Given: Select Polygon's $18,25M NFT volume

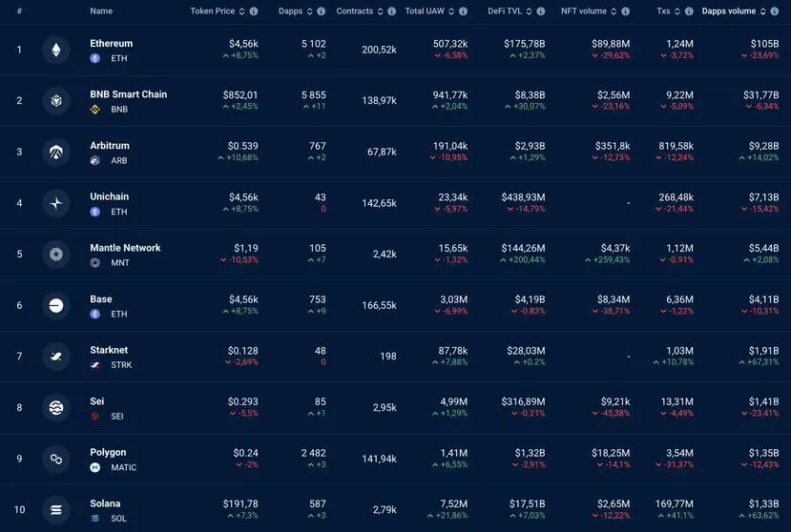Looking at the screenshot, I should click(611, 453).
